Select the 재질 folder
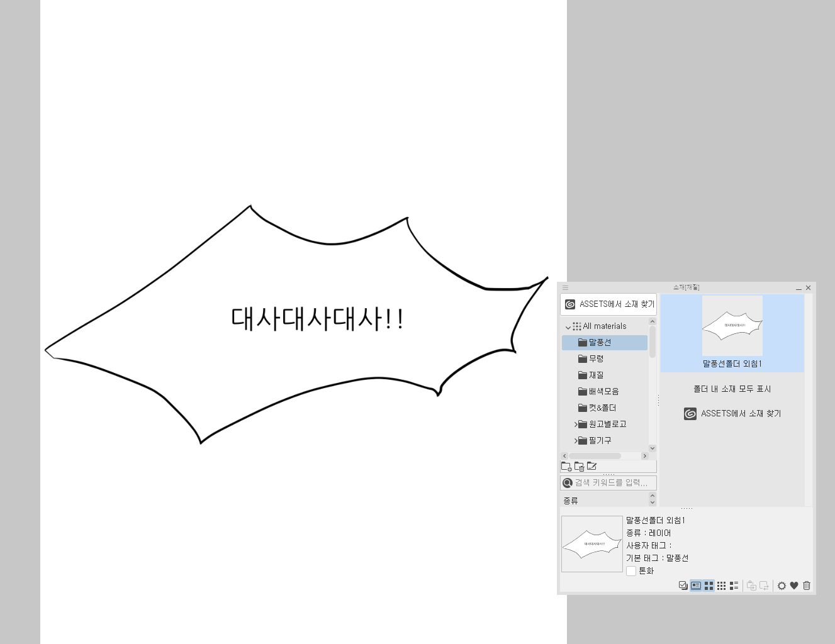The height and width of the screenshot is (644, 835). pyautogui.click(x=596, y=375)
